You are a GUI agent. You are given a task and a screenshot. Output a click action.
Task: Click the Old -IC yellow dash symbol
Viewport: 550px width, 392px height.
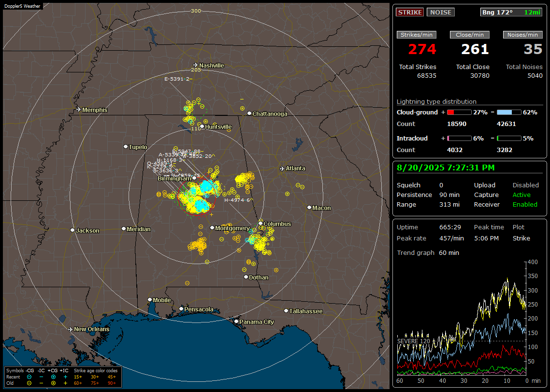click(42, 383)
